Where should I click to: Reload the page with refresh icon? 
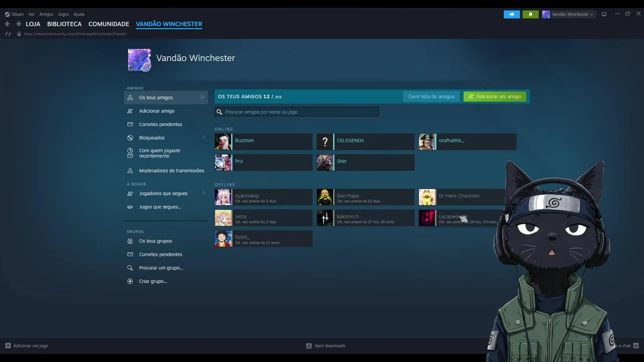pos(8,34)
